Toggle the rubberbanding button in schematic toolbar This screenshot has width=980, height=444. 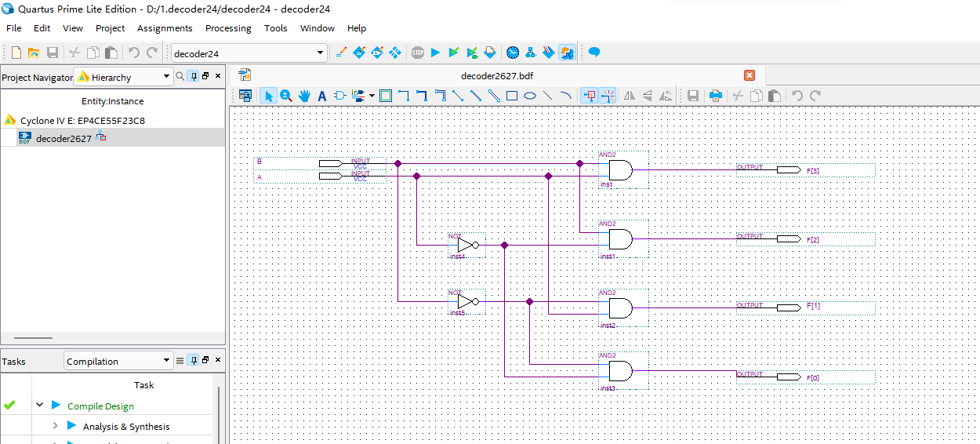coord(589,96)
